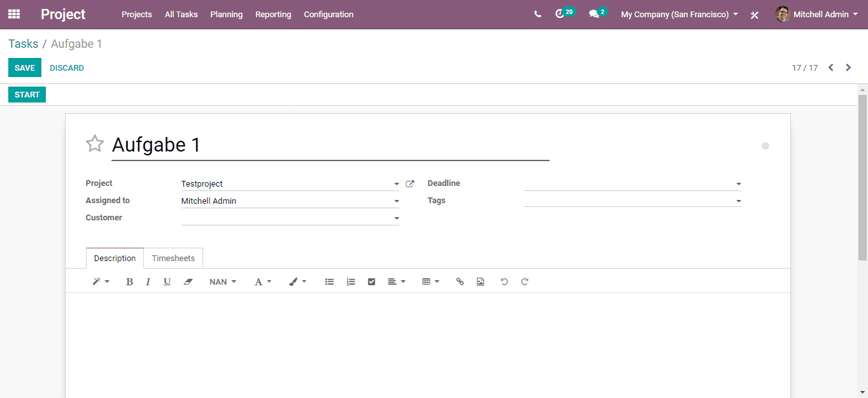Apply italic formatting in description editor
868x398 pixels.
tap(148, 281)
